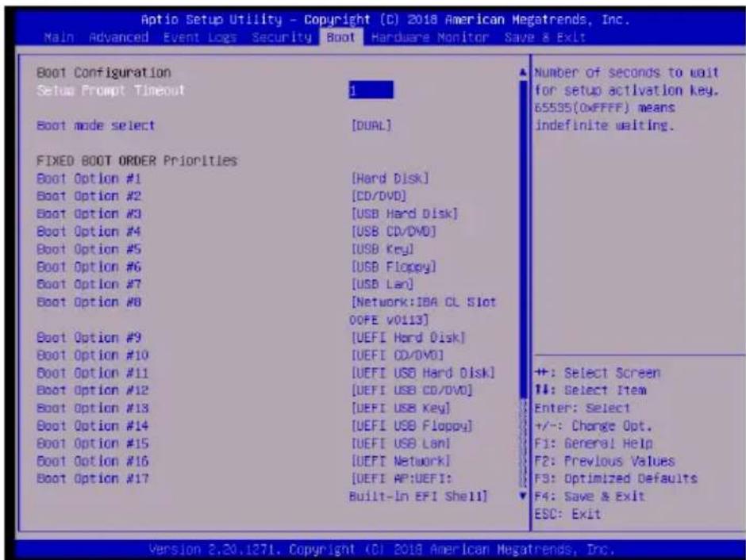Select the Boot Option #11 label
The image size is (746, 560).
[93, 373]
